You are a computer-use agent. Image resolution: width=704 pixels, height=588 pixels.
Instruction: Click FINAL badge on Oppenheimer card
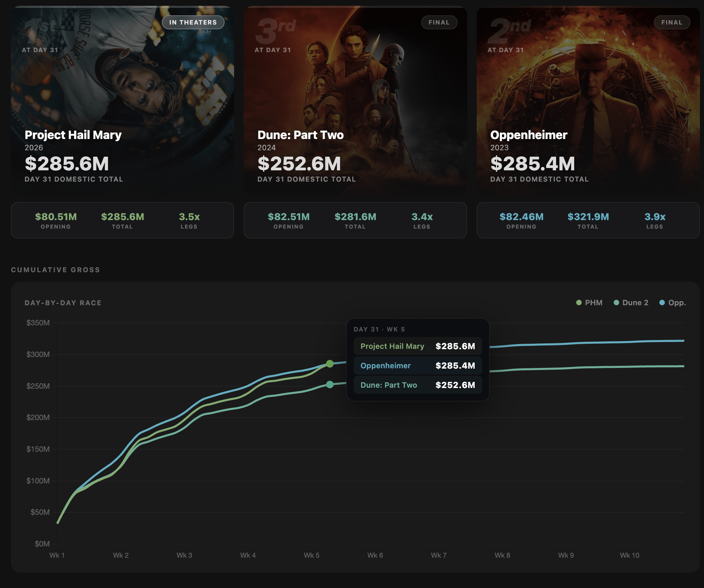(672, 22)
